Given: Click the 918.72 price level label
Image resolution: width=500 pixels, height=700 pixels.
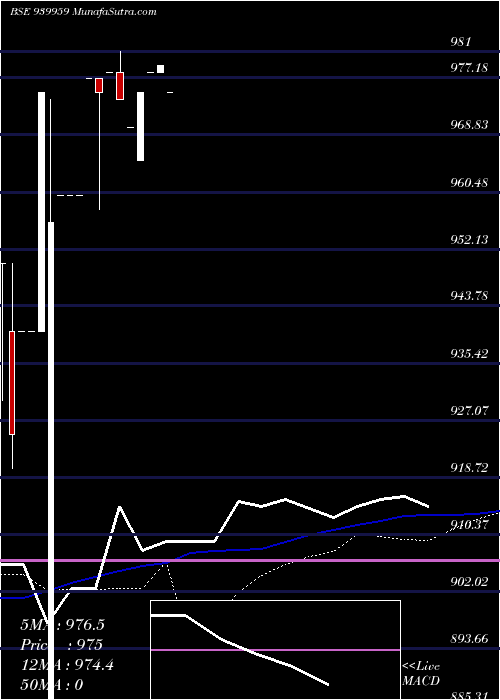Looking at the screenshot, I should tap(469, 468).
